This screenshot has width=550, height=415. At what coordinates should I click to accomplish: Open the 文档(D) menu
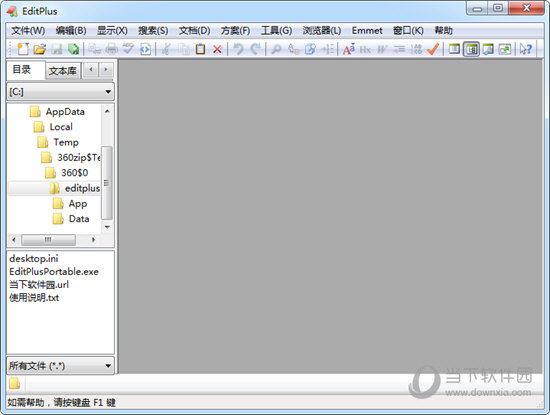tap(194, 31)
